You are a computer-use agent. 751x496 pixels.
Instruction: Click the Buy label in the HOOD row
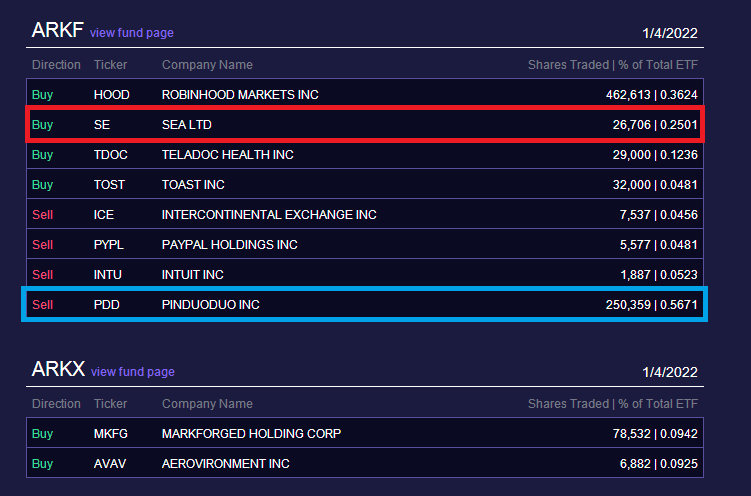click(x=42, y=95)
